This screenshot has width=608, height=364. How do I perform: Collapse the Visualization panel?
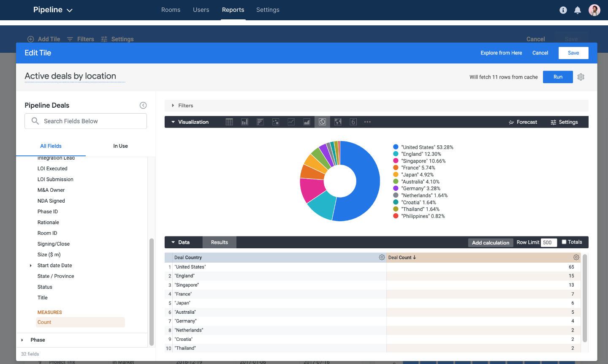click(x=173, y=122)
